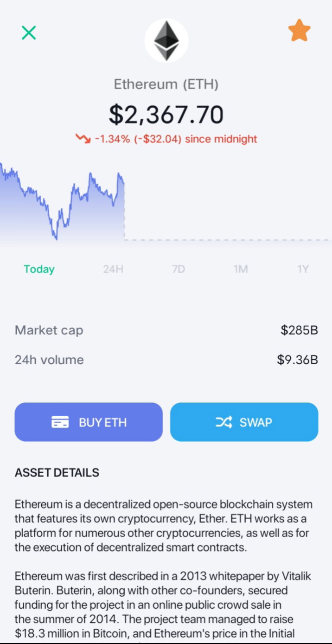
Task: Tap the -1.34% since midnight change text
Action: [176, 139]
